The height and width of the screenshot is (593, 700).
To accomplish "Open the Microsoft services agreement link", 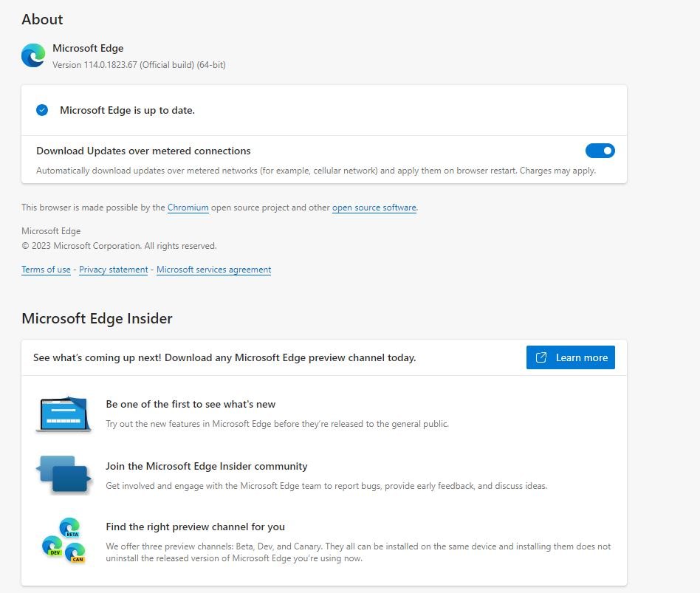I will coord(214,270).
